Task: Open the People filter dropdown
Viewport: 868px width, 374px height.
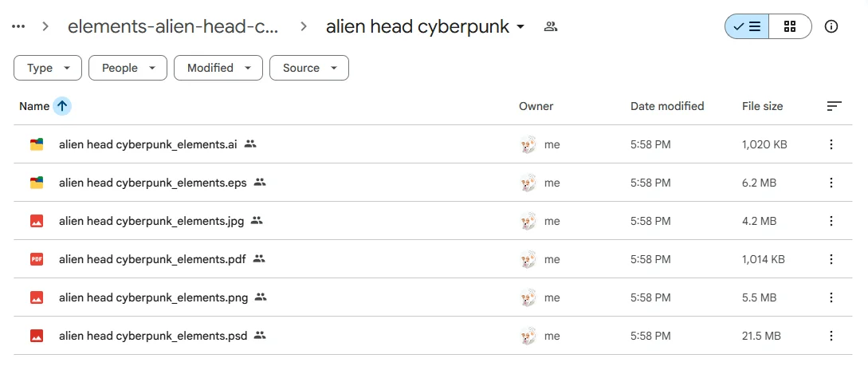Action: [128, 68]
